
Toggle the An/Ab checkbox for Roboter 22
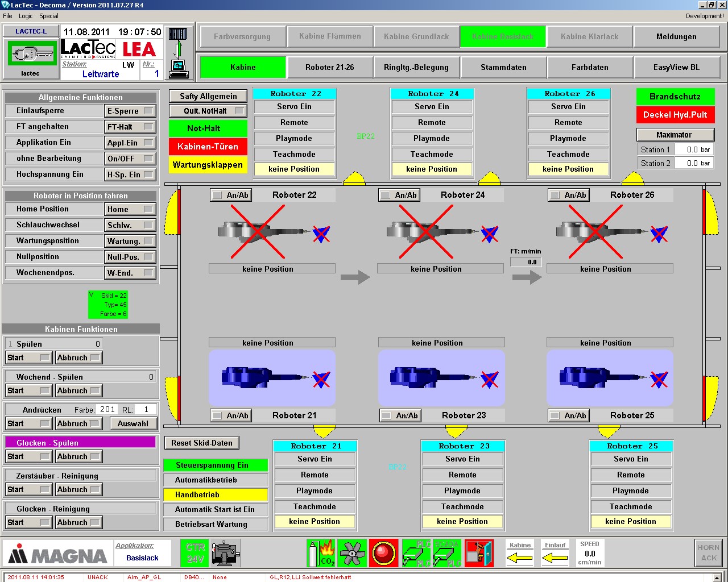point(217,195)
